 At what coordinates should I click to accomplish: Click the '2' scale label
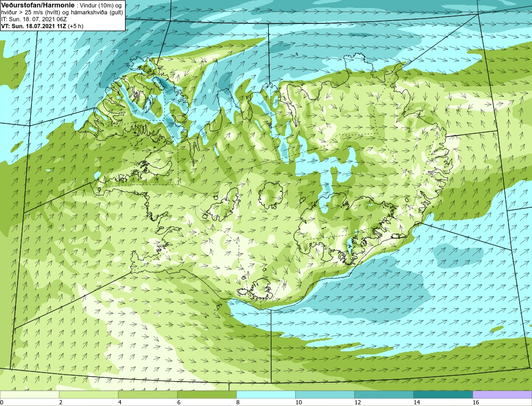61,402
